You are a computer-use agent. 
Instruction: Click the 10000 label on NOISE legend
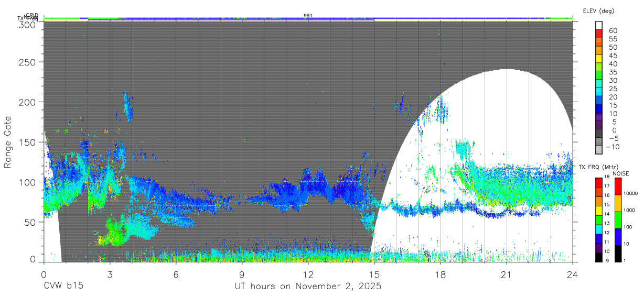click(631, 194)
